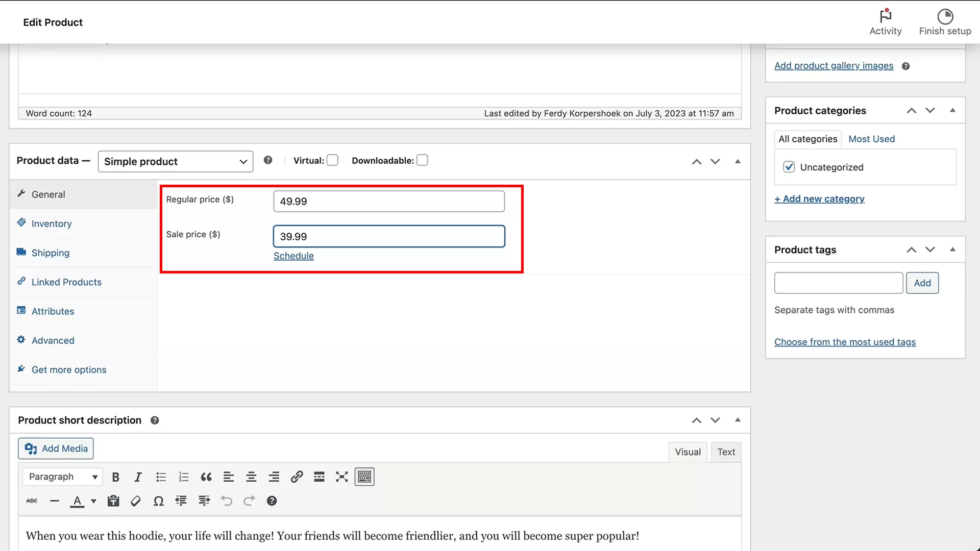Viewport: 980px width, 551px height.
Task: Switch to the Text editing tab
Action: tap(726, 452)
